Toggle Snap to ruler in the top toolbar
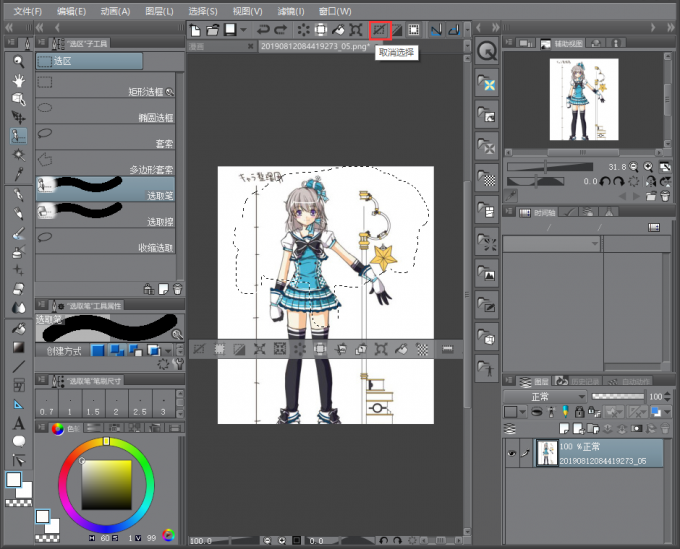This screenshot has height=549, width=680. point(436,30)
